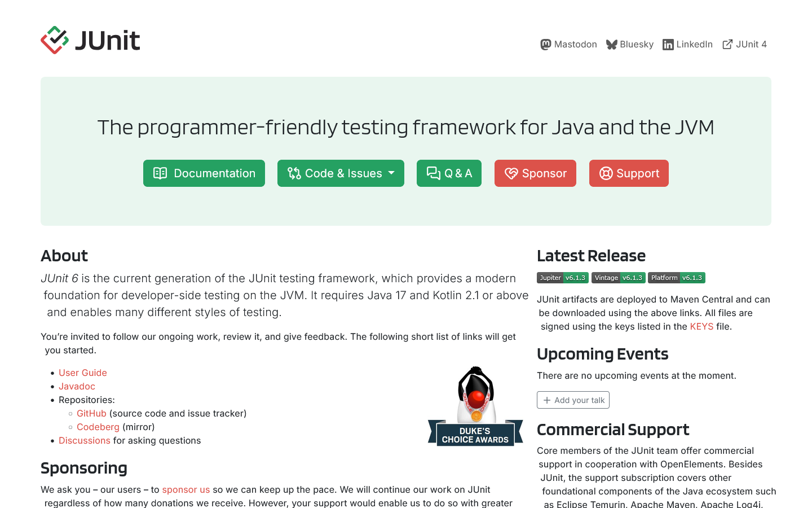Image resolution: width=812 pixels, height=508 pixels.
Task: Click the JUnit wordmark in header
Action: [107, 41]
